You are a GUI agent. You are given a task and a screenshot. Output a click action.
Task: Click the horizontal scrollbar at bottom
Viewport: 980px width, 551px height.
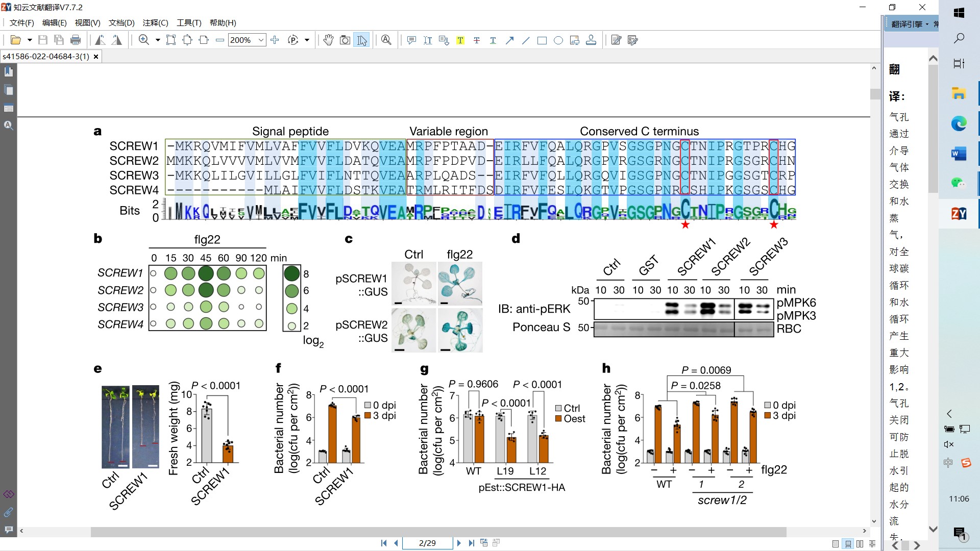point(438,532)
